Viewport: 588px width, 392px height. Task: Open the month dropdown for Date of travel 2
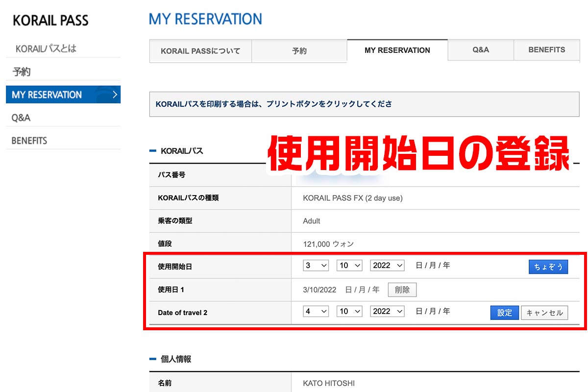(349, 312)
